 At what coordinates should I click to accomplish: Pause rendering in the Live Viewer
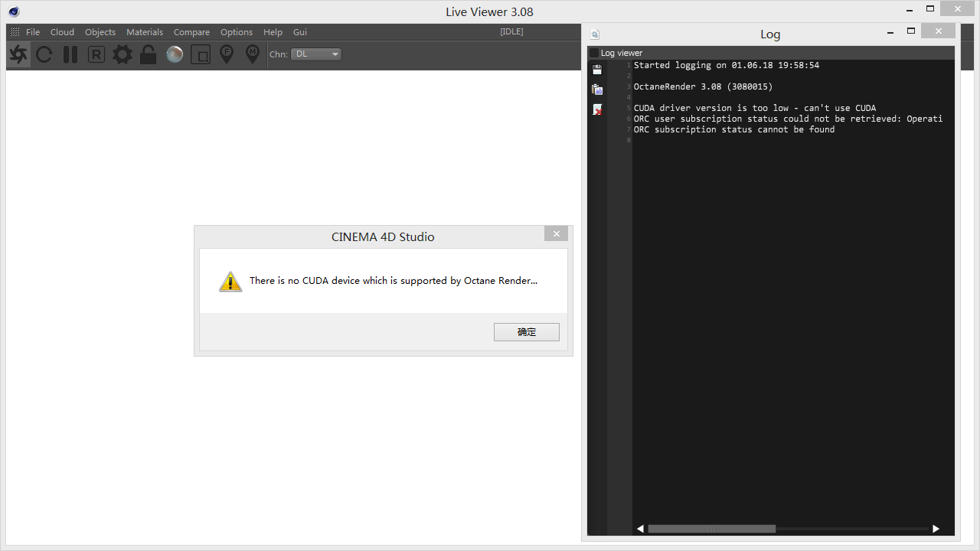(x=70, y=54)
